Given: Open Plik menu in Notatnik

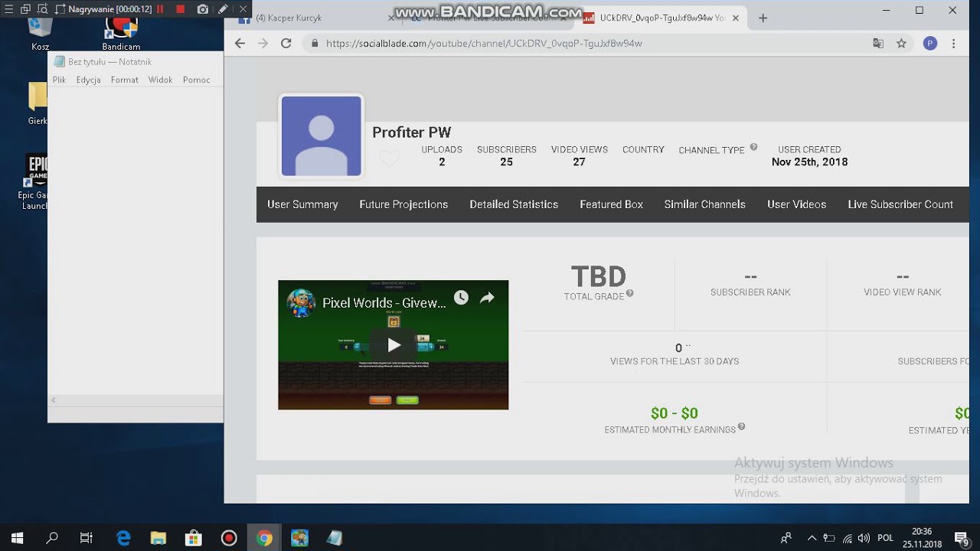Looking at the screenshot, I should tap(59, 80).
